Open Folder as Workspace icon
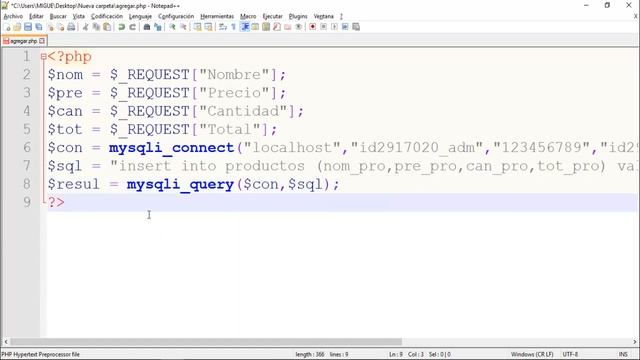This screenshot has height=360, width=640. 288,27
